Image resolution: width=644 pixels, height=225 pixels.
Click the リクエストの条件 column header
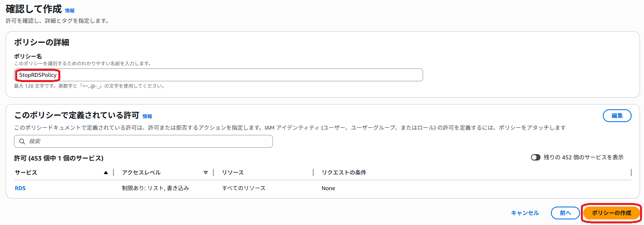coord(344,173)
